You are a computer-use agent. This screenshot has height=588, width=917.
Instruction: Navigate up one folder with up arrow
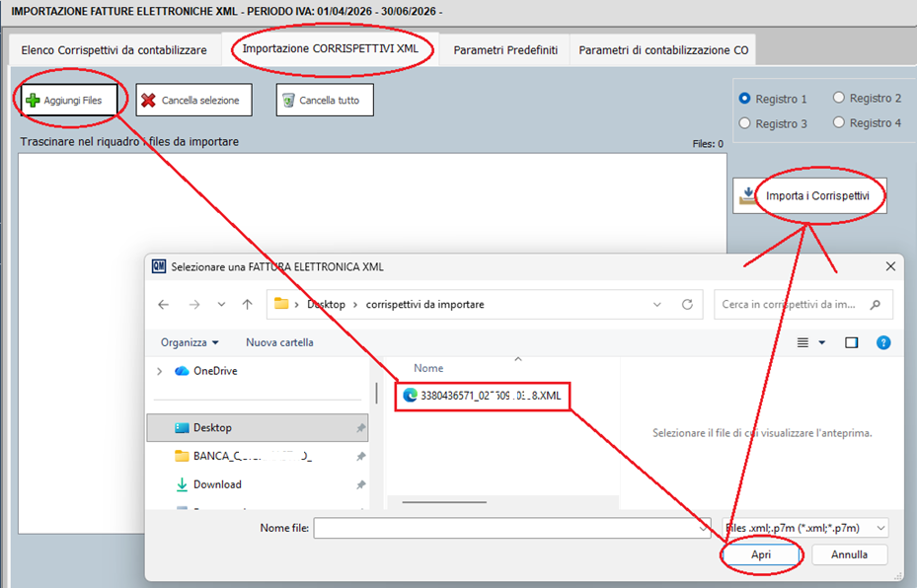click(x=247, y=305)
